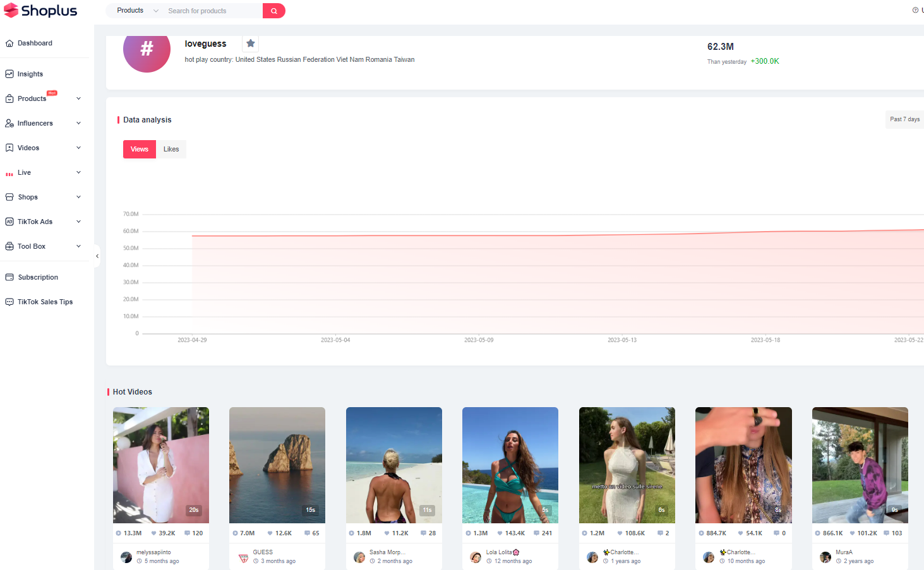Click the help icon at top right

click(915, 10)
